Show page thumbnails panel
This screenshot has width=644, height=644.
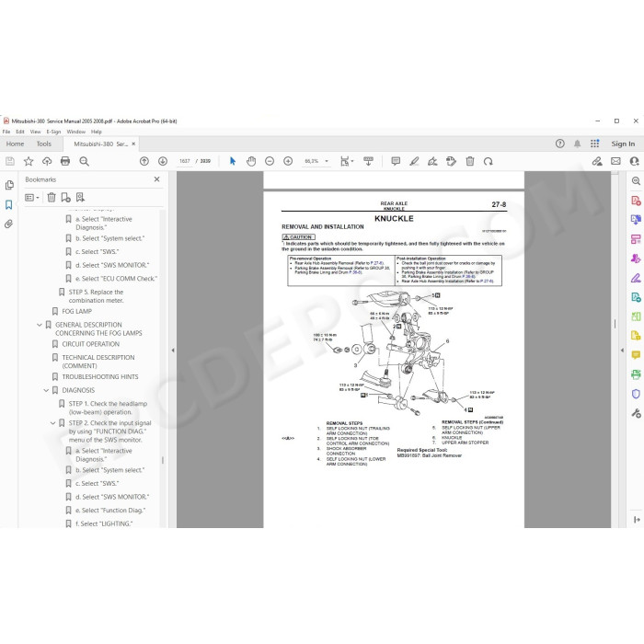9,185
